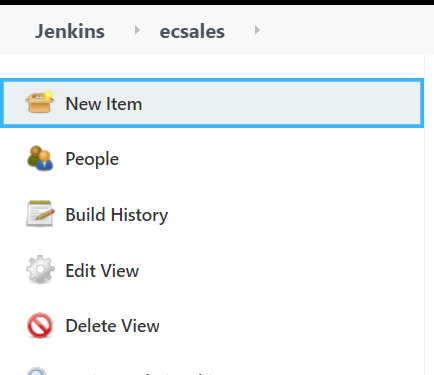Click the People users icon
This screenshot has height=375, width=434.
point(40,158)
